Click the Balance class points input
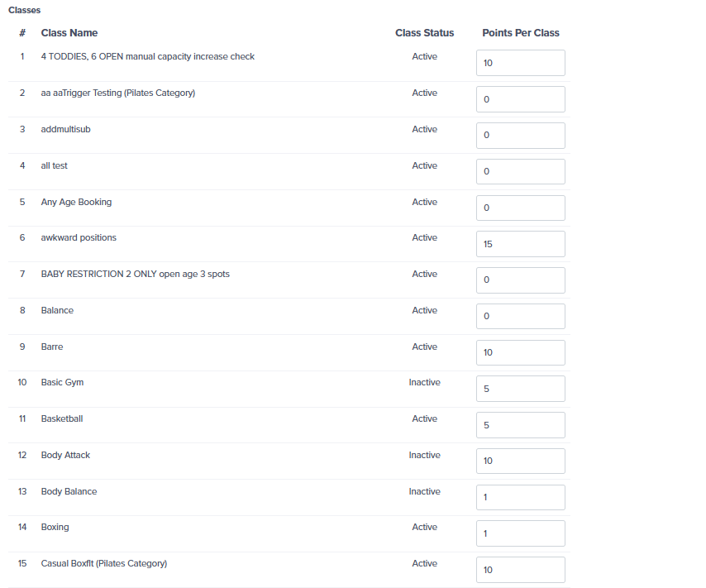This screenshot has height=588, width=706. click(521, 316)
